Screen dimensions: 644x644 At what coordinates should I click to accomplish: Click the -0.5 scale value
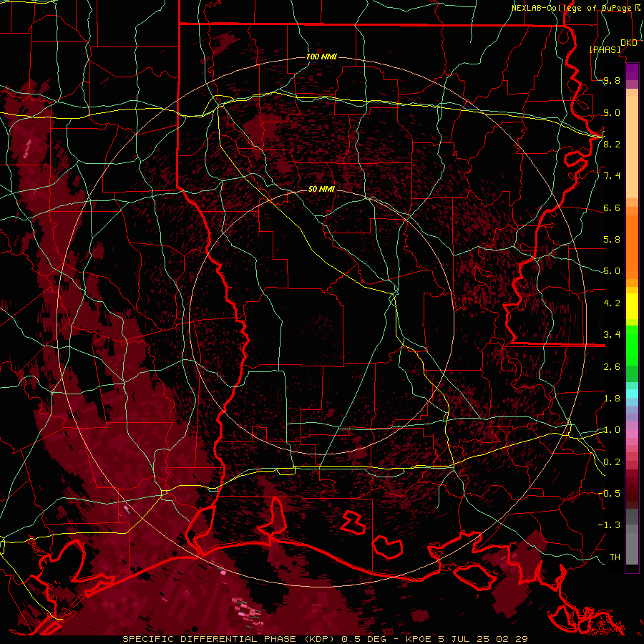(610, 493)
